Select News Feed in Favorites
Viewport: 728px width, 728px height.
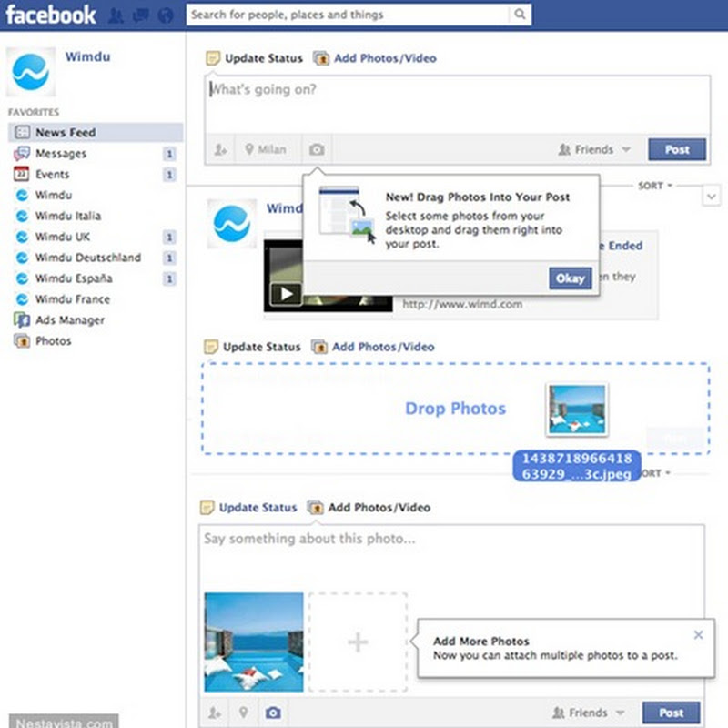coord(96,132)
